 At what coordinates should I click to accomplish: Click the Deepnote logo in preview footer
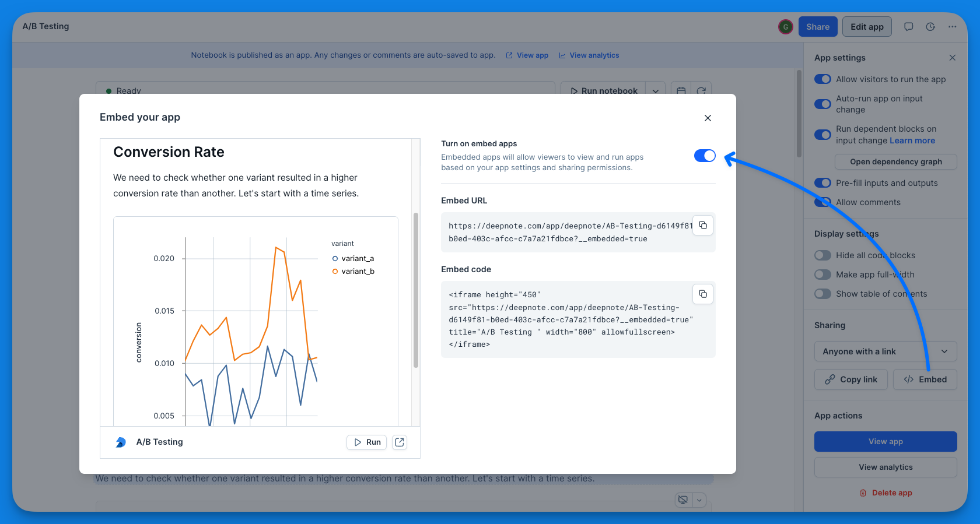pos(121,442)
